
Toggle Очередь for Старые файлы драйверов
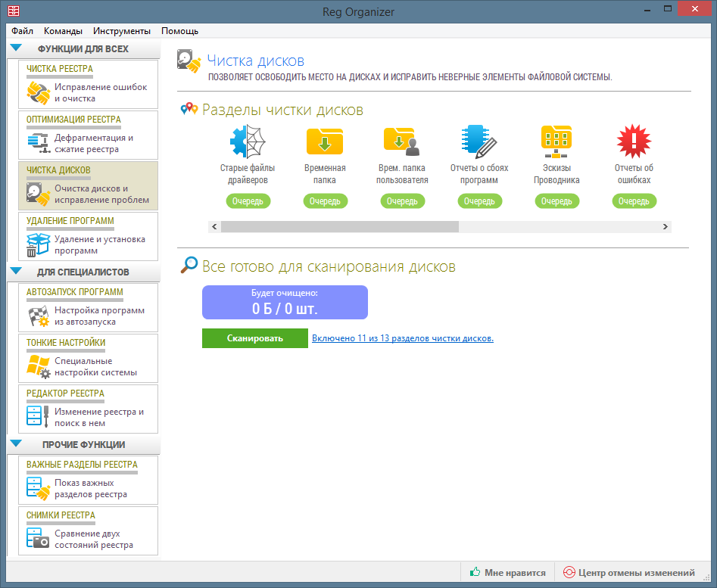click(248, 201)
